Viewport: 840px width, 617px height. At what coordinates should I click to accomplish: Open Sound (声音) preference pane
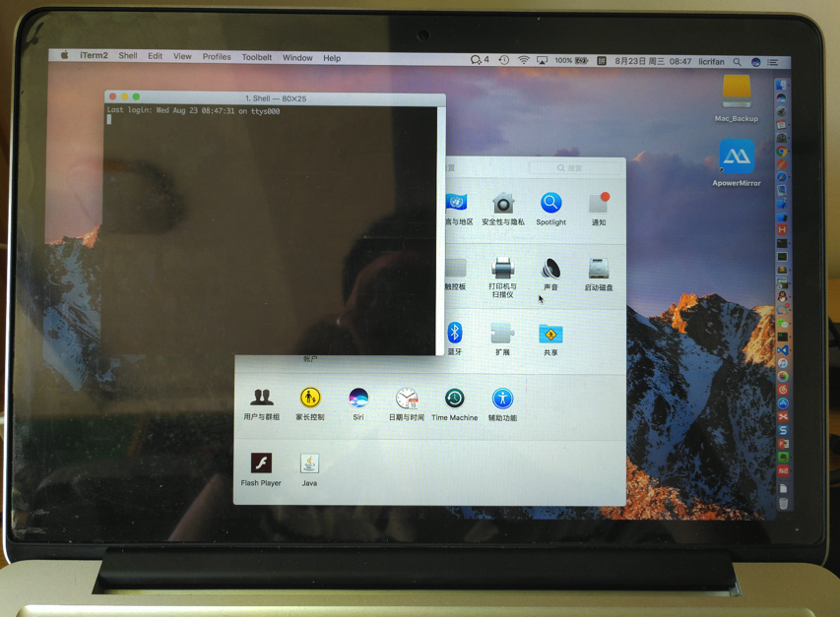tap(550, 275)
